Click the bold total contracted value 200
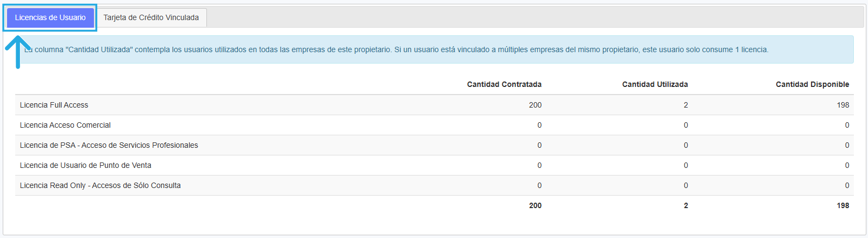Image resolution: width=868 pixels, height=238 pixels. click(x=535, y=205)
